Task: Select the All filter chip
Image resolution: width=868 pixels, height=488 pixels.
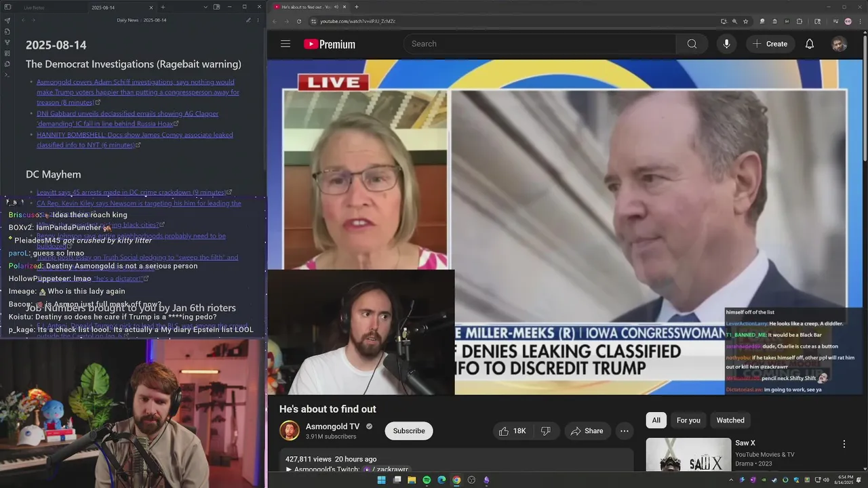Action: (656, 420)
